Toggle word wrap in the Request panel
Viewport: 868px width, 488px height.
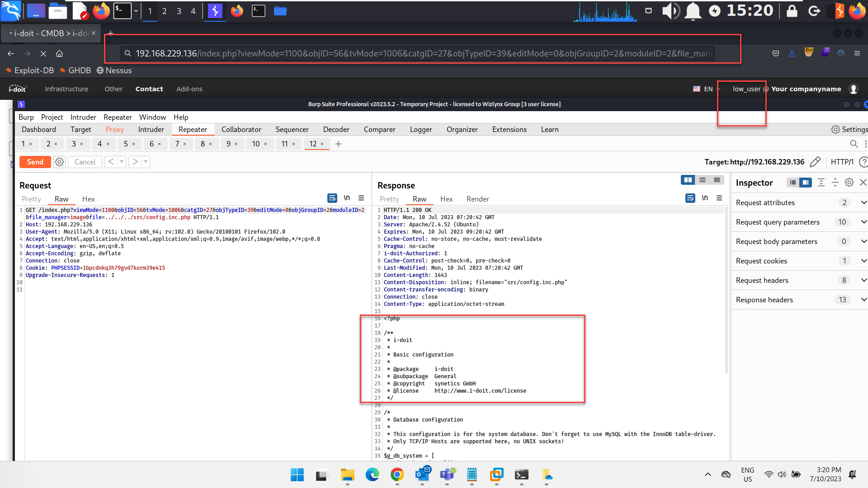pos(332,198)
